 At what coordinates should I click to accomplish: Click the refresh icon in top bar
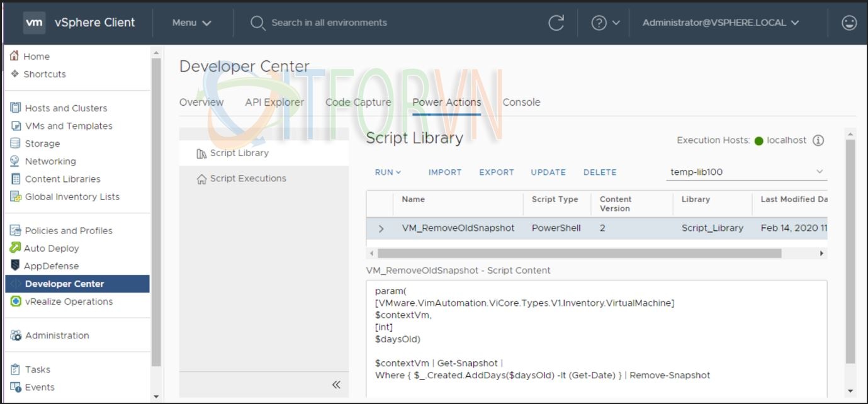pyautogui.click(x=556, y=23)
